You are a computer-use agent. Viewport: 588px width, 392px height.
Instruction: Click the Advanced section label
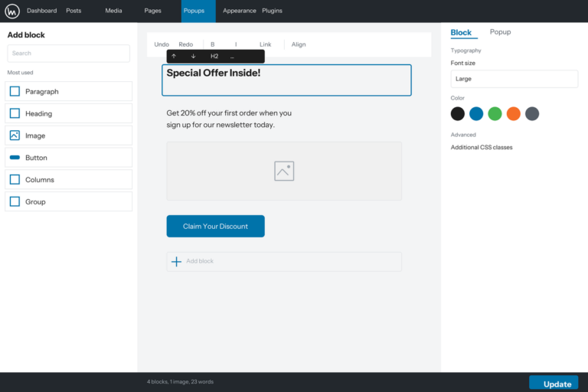click(463, 135)
